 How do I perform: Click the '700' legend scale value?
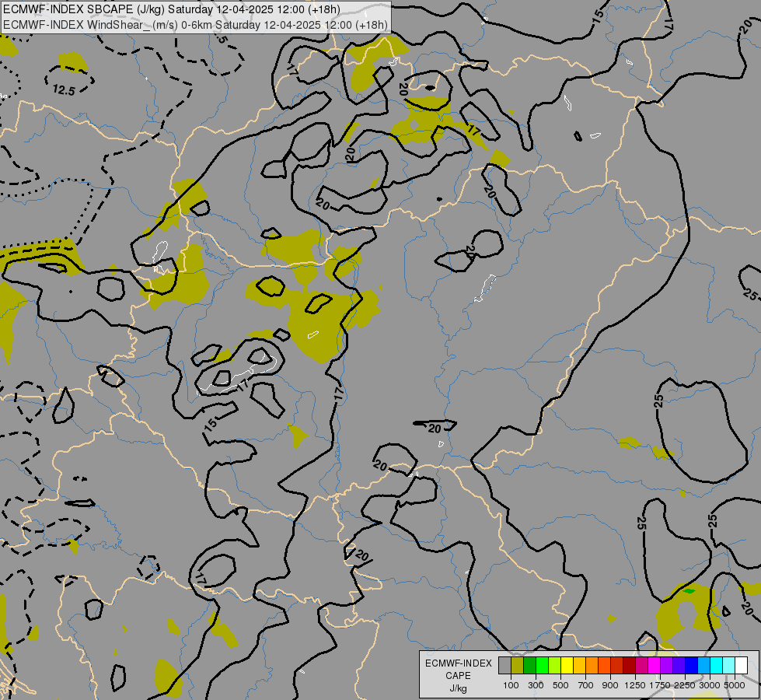[586, 685]
